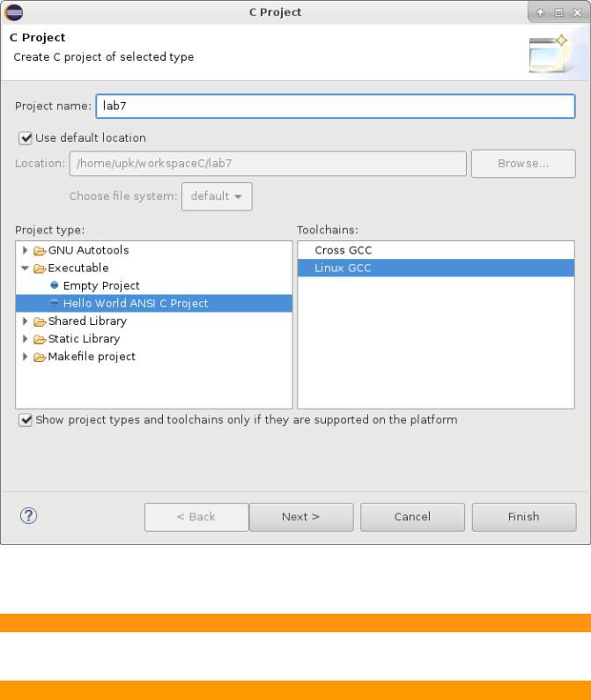Select Makefile project type label

(92, 357)
